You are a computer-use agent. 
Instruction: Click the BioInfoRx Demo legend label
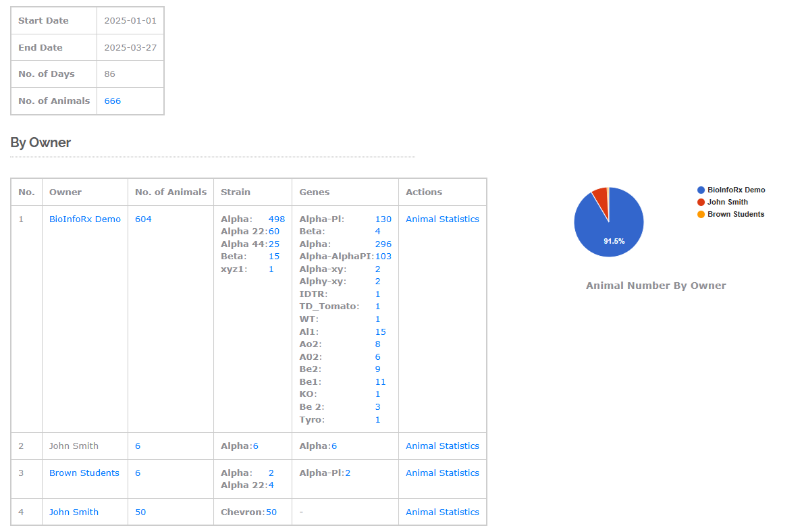tap(736, 190)
